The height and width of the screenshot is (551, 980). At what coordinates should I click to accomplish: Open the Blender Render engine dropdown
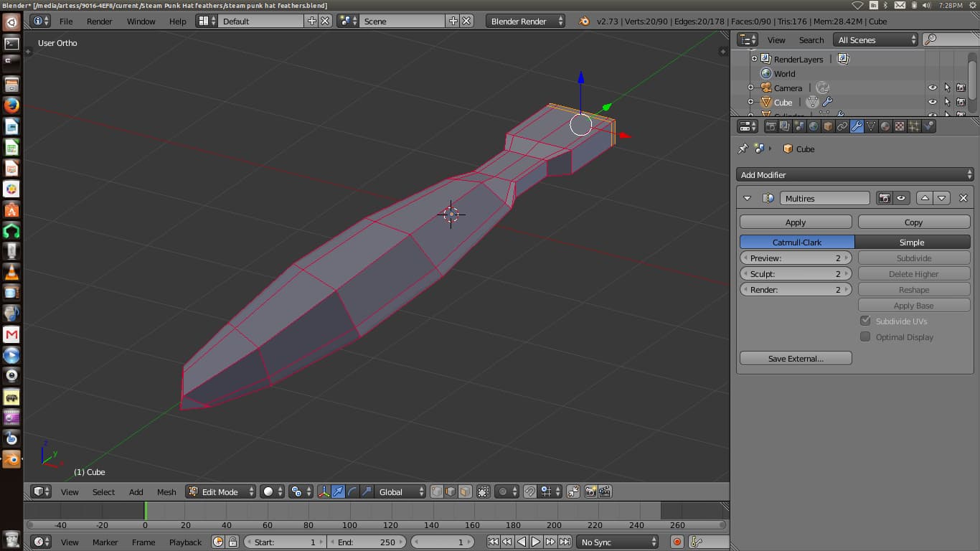[x=524, y=21]
